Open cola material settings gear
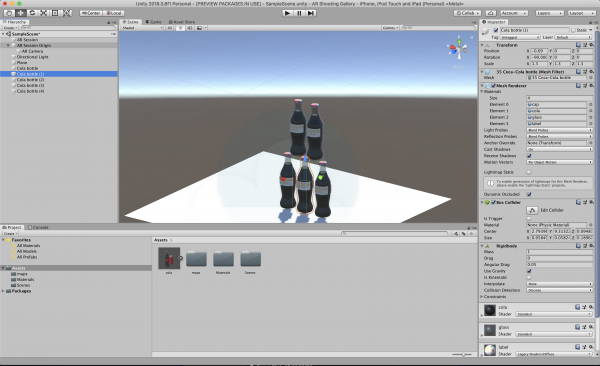600x366 pixels. (x=591, y=307)
